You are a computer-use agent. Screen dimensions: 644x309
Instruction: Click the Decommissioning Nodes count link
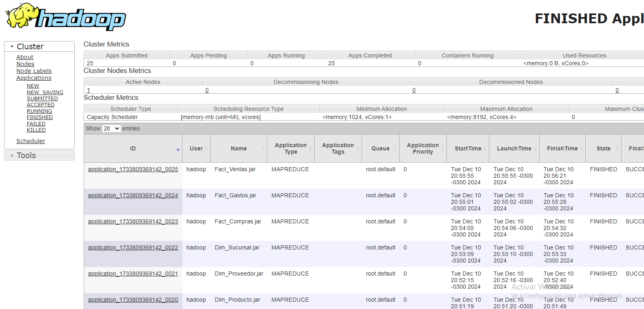[x=207, y=90]
